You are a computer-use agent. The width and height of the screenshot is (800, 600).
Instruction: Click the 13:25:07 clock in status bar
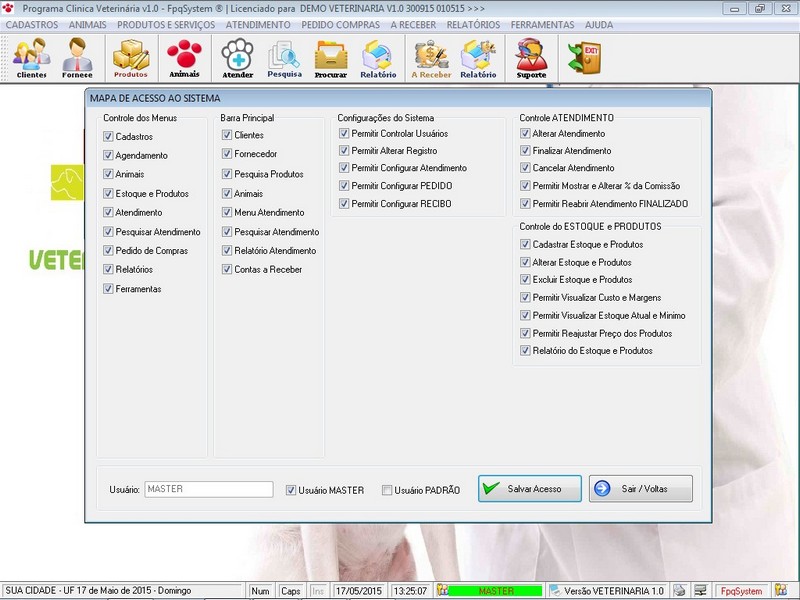410,591
